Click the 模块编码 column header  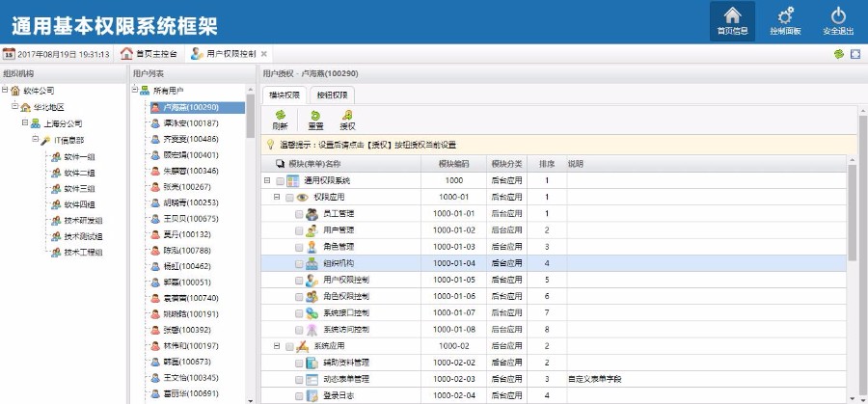point(454,164)
